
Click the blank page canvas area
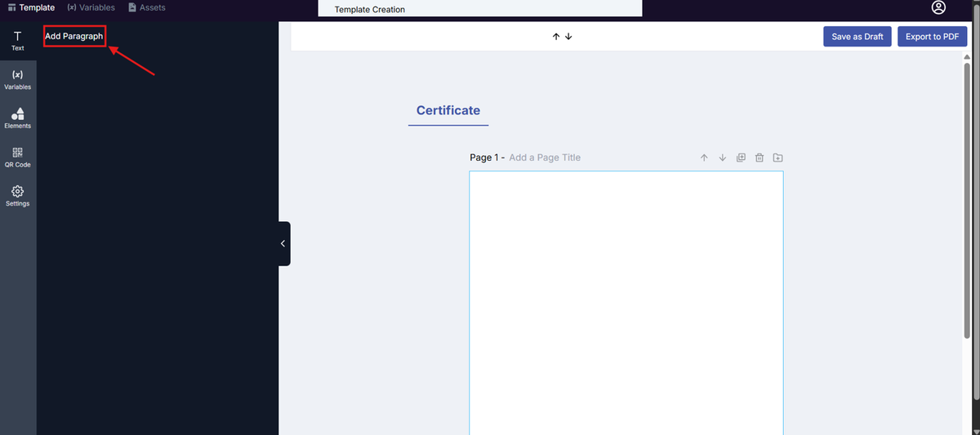(x=626, y=302)
